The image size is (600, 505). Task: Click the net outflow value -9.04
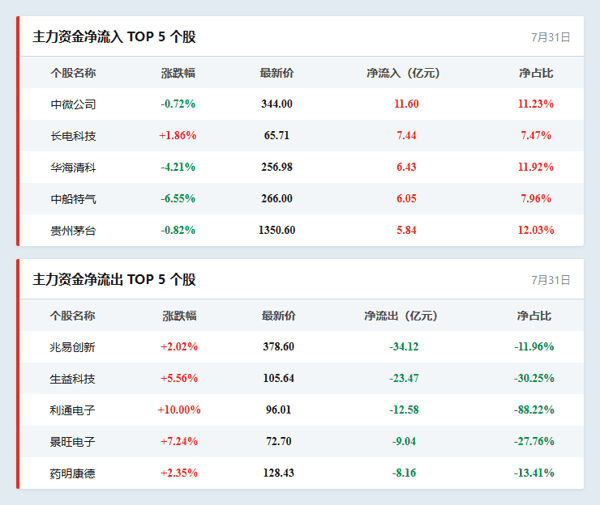(x=404, y=441)
